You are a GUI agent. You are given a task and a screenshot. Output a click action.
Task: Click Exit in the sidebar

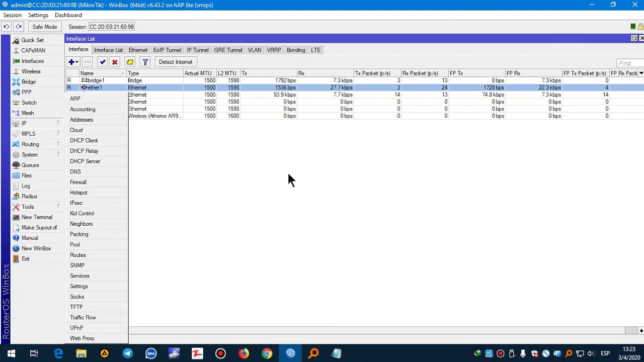click(x=25, y=259)
